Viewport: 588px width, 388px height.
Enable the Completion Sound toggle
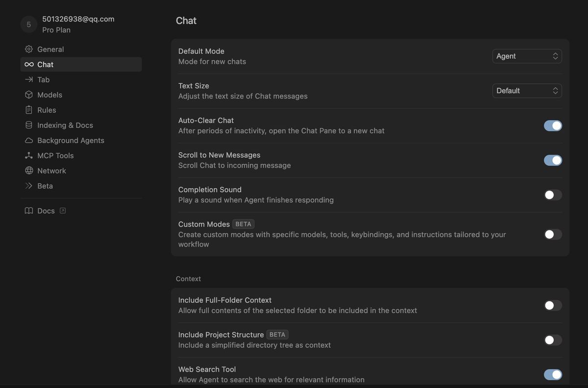click(553, 194)
